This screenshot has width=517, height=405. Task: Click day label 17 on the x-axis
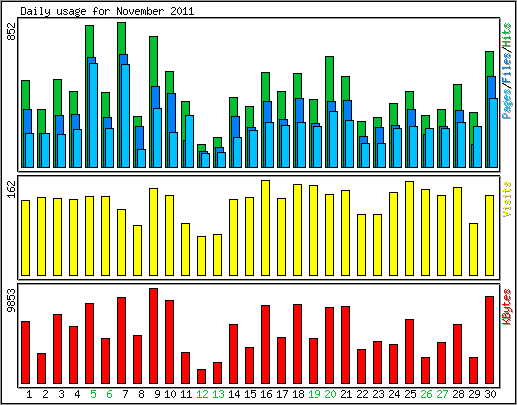282,394
